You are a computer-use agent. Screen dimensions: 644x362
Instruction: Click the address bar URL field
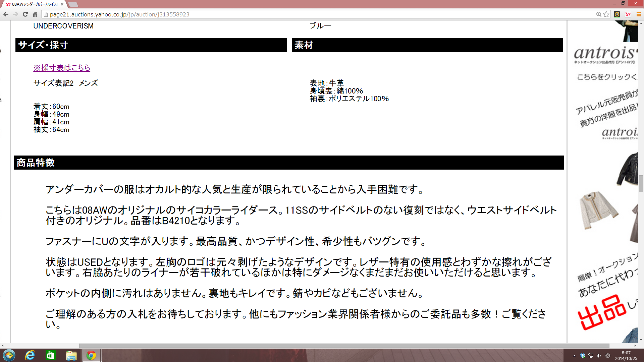319,14
